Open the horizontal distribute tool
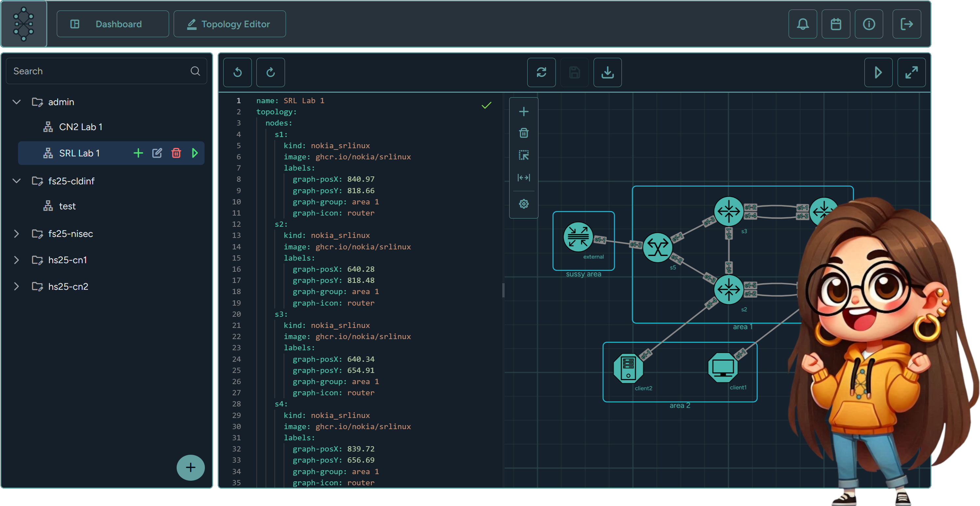The image size is (980, 506). coord(524,177)
